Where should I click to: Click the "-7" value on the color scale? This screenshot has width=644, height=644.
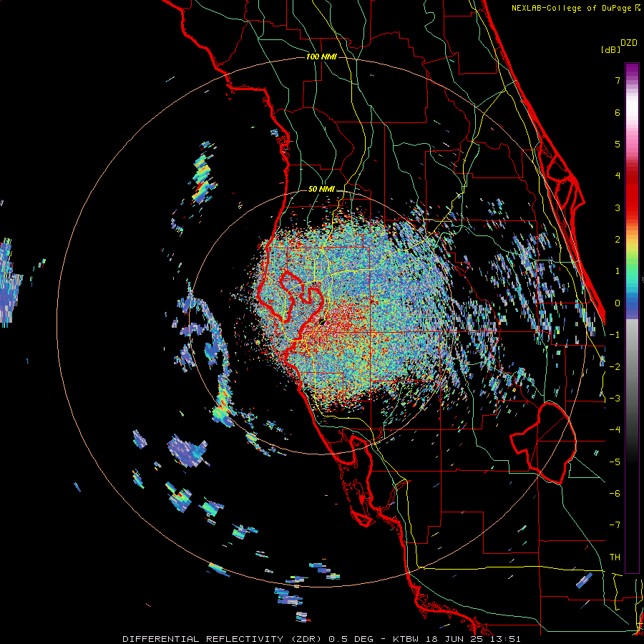[615, 525]
